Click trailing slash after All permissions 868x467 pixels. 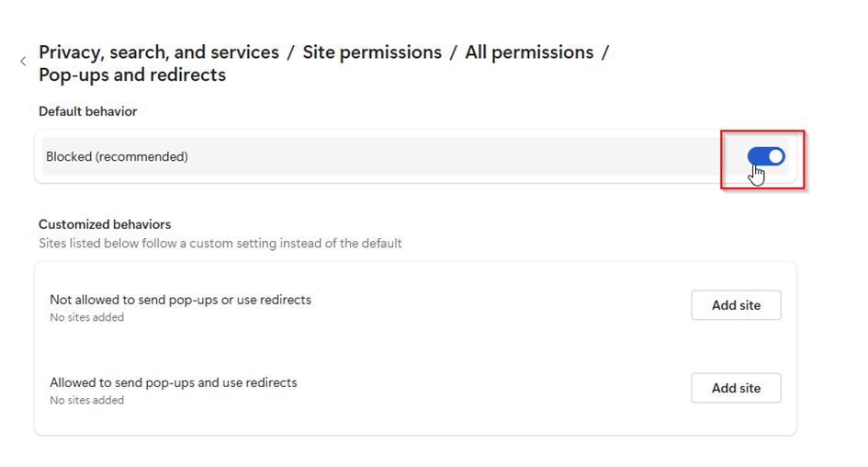pos(605,52)
